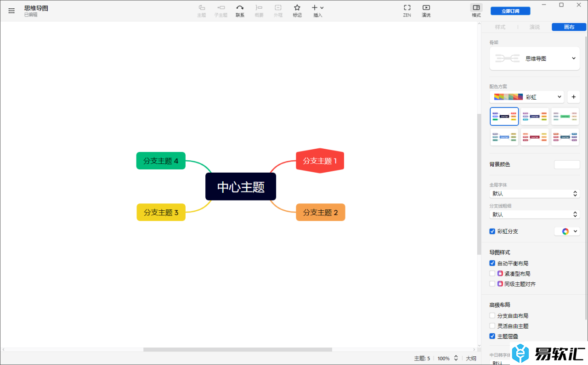
Task: Start the pitch presentation (演说)
Action: click(x=426, y=11)
